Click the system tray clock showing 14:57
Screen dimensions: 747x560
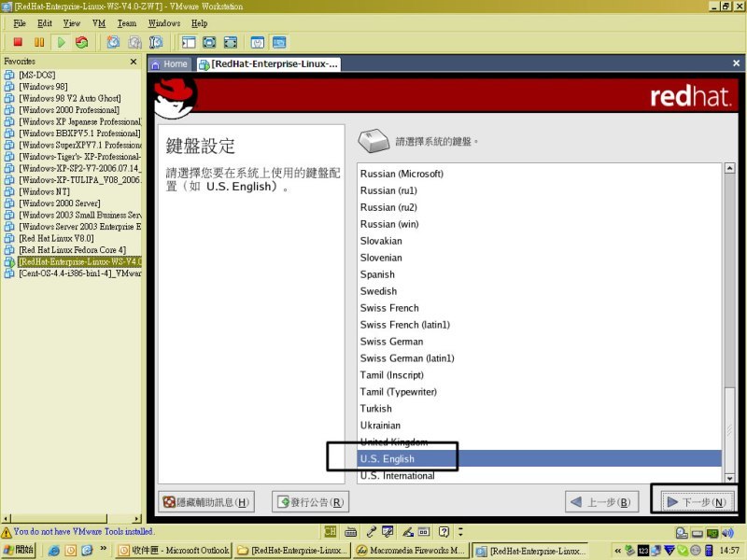click(729, 551)
